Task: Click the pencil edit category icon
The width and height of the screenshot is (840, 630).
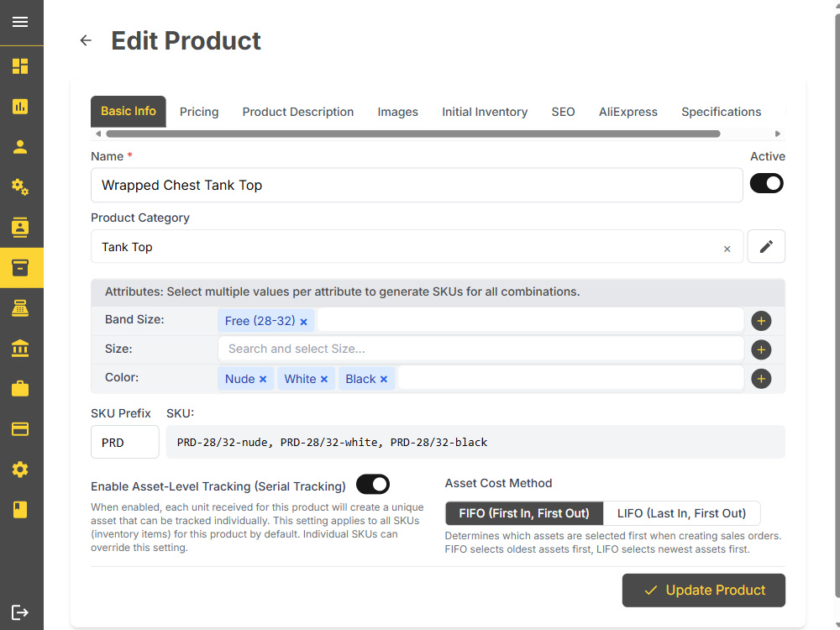Action: coord(766,246)
